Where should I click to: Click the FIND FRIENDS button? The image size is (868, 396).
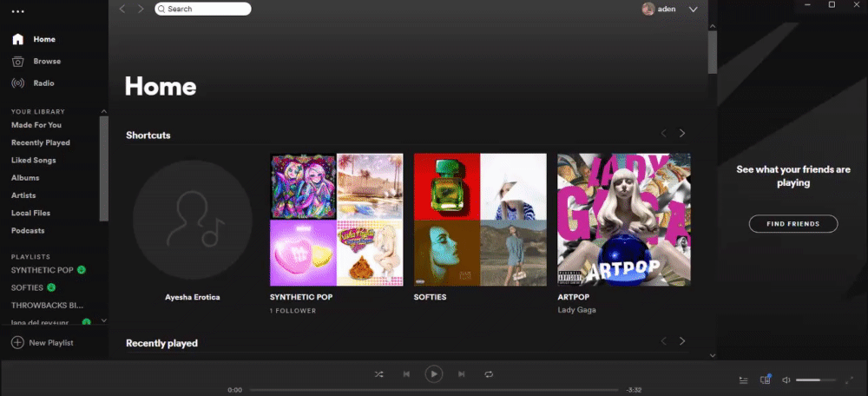pyautogui.click(x=793, y=224)
